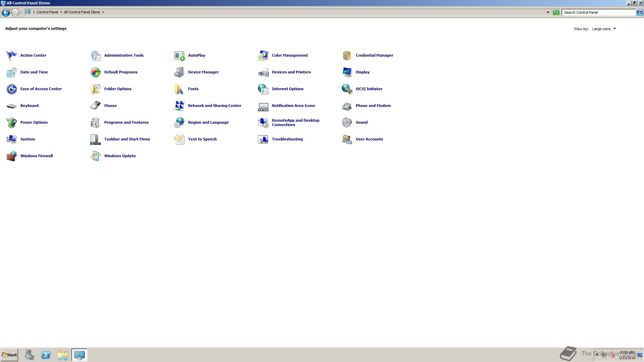This screenshot has height=362, width=644.
Task: Expand the root breadcrumb arrow beside computer icon
Action: tap(34, 12)
